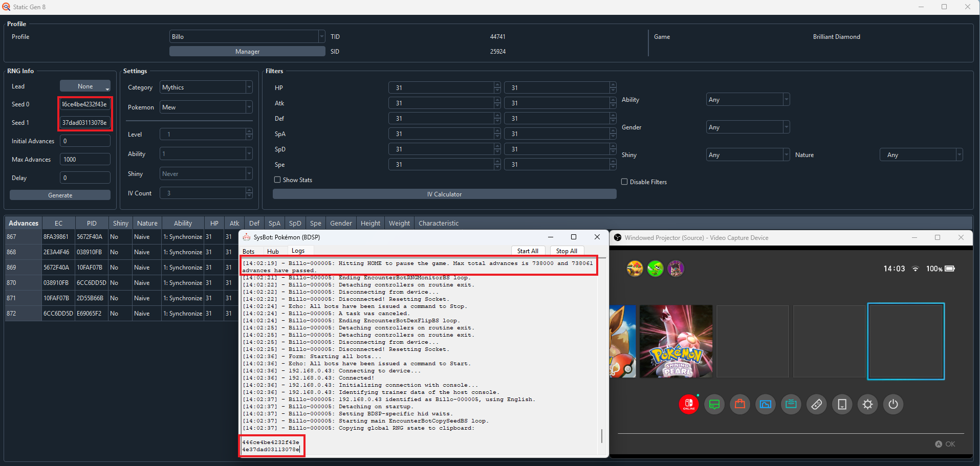This screenshot has width=980, height=466.
Task: Click OK on the Switch screen
Action: (945, 444)
